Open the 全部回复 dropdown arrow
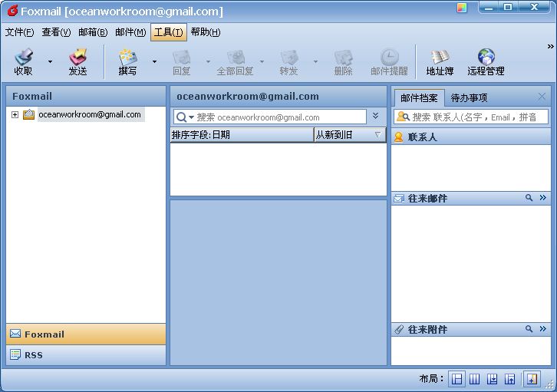 click(x=262, y=62)
